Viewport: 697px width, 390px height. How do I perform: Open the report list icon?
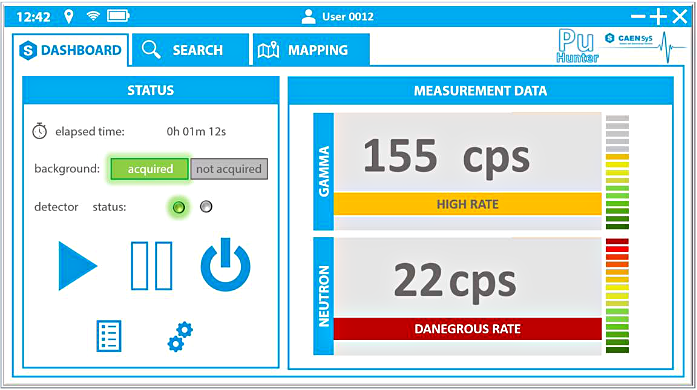(109, 336)
